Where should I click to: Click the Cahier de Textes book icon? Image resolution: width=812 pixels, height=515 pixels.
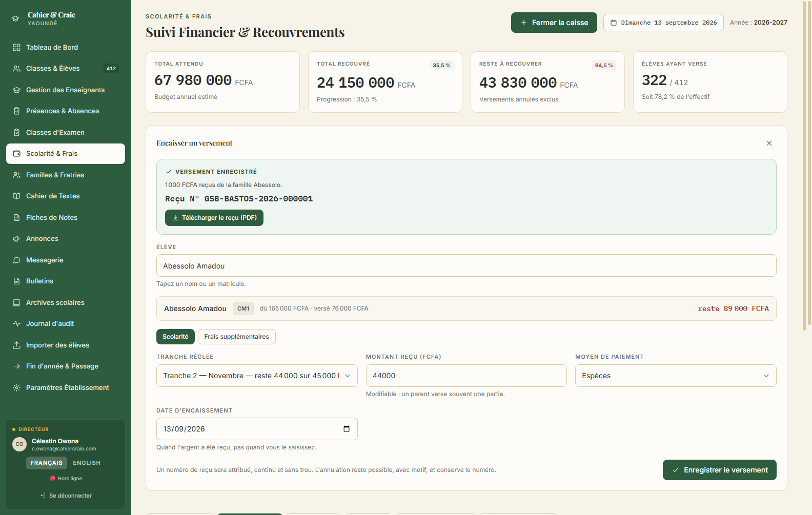tap(16, 196)
